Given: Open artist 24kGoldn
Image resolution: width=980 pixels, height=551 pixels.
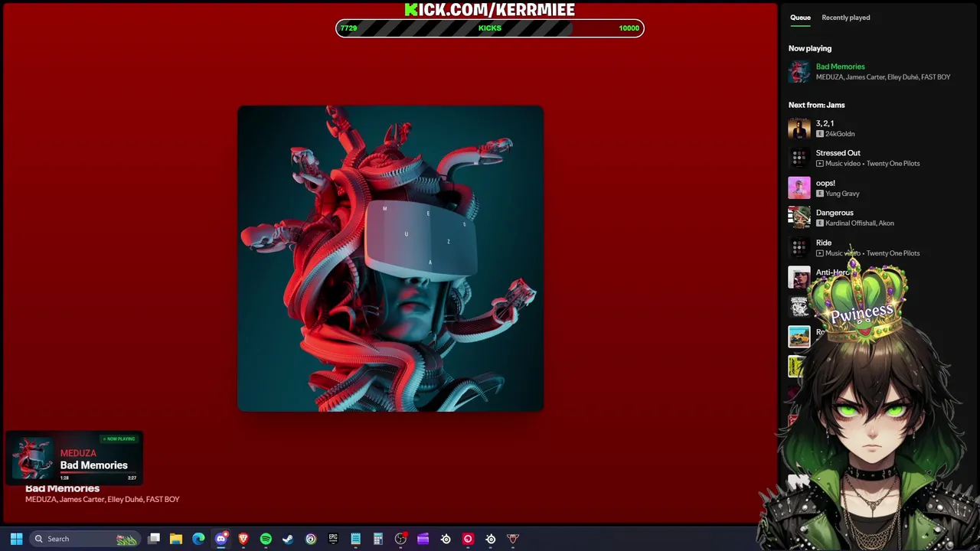Looking at the screenshot, I should [x=840, y=134].
